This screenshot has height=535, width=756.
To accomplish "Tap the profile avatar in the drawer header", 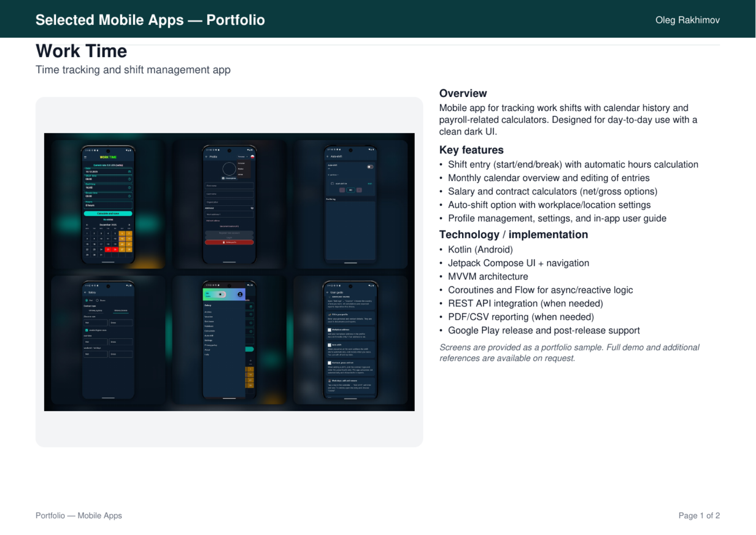I will click(x=240, y=295).
